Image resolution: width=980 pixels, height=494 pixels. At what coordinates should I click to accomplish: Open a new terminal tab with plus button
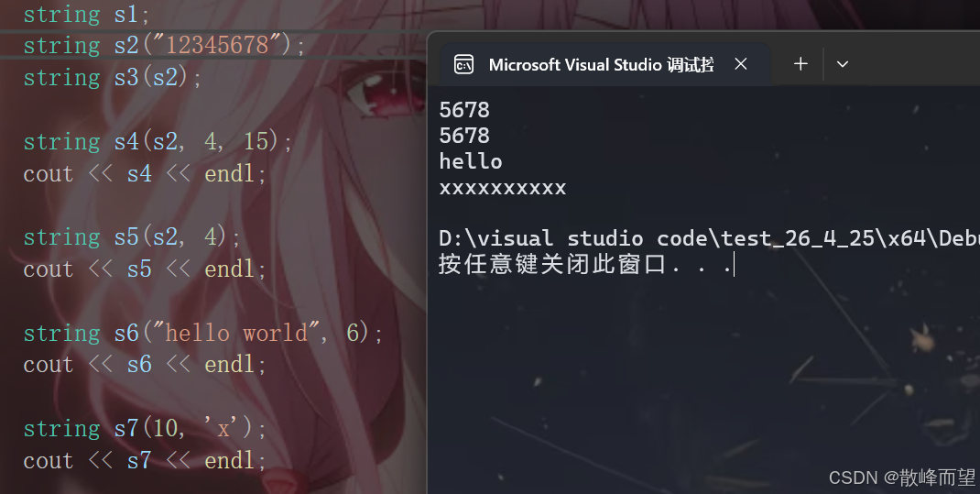[800, 64]
